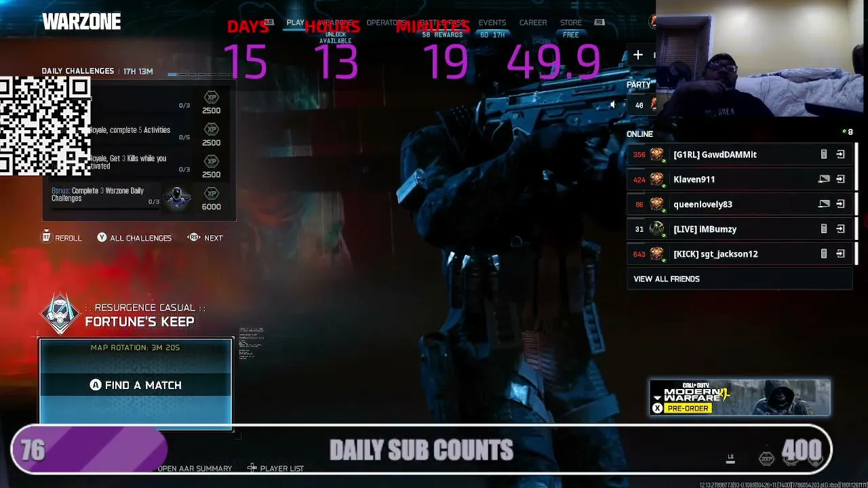Go to the Career tab
Screen dimensions: 868x488
coord(533,22)
